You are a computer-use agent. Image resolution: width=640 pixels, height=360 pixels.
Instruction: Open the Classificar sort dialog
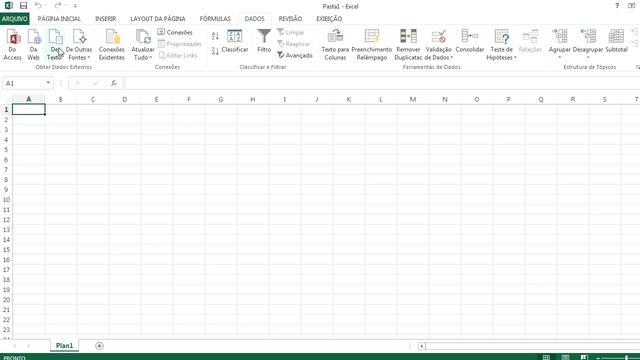235,41
